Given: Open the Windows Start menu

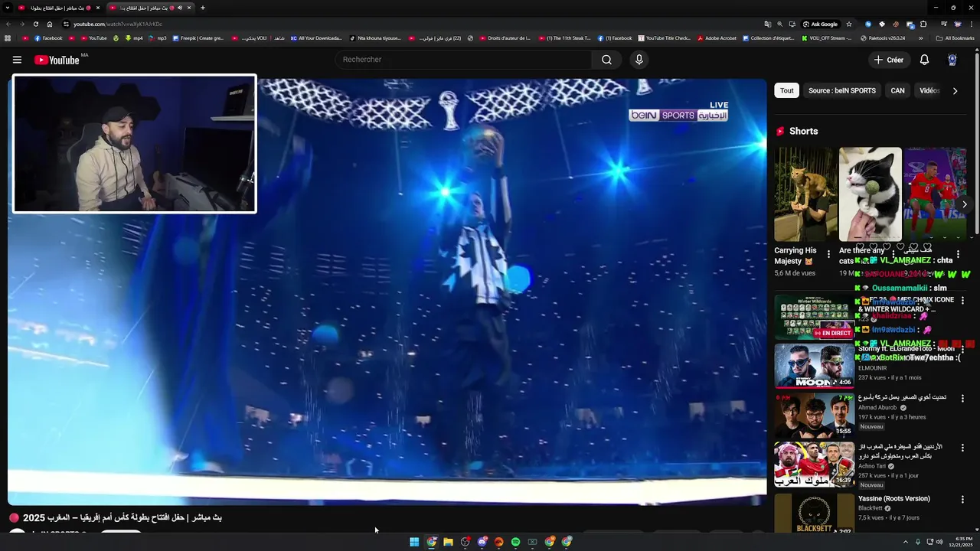Looking at the screenshot, I should (414, 542).
